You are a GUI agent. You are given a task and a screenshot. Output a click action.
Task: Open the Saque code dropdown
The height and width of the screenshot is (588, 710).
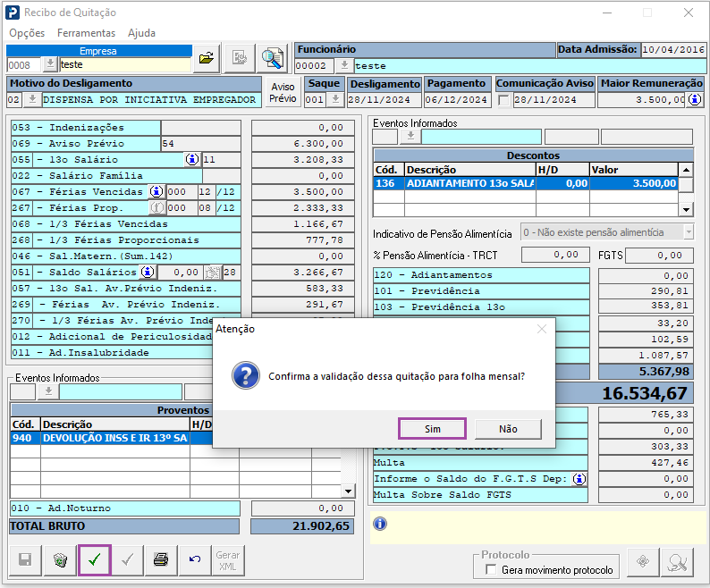click(x=334, y=100)
